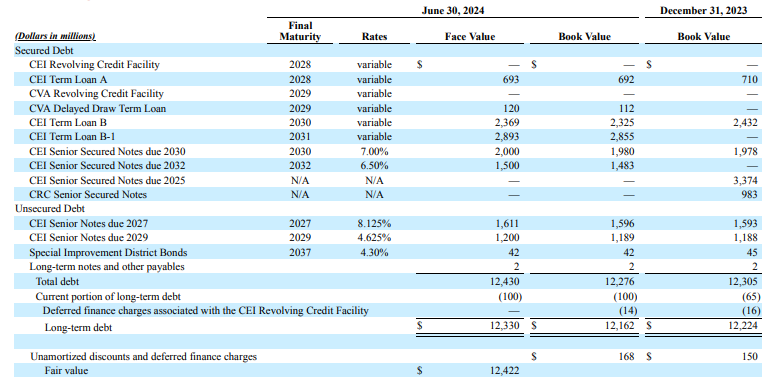762x377 pixels.
Task: Select the 2,893 face value cell
Action: (507, 137)
